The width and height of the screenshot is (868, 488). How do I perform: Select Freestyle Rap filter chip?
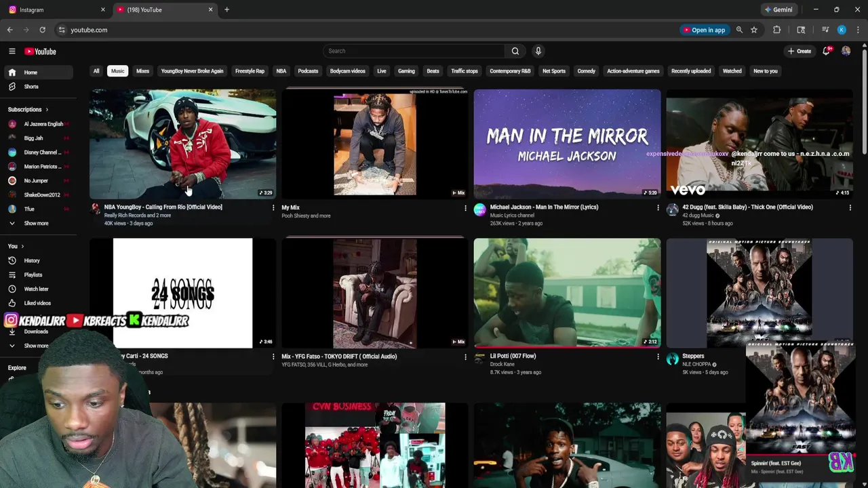coord(250,71)
